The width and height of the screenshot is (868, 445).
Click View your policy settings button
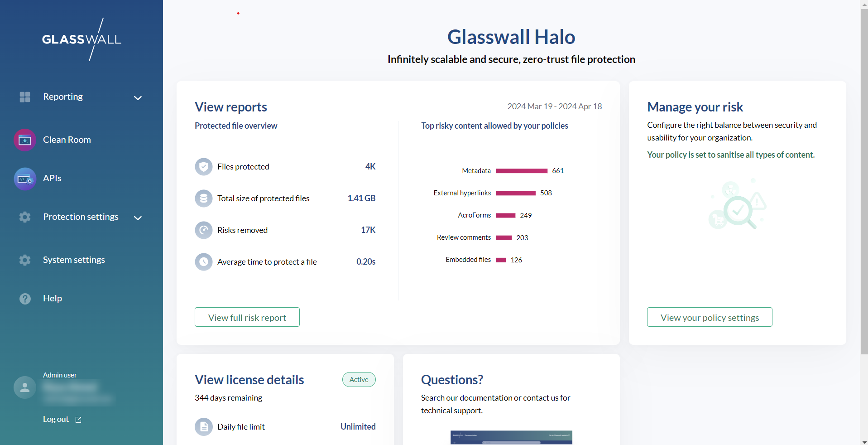710,317
